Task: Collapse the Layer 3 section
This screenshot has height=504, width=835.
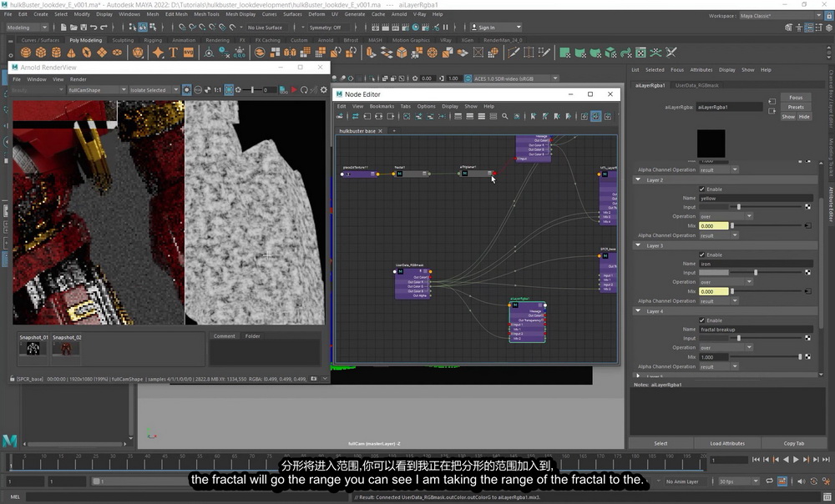Action: pos(637,245)
